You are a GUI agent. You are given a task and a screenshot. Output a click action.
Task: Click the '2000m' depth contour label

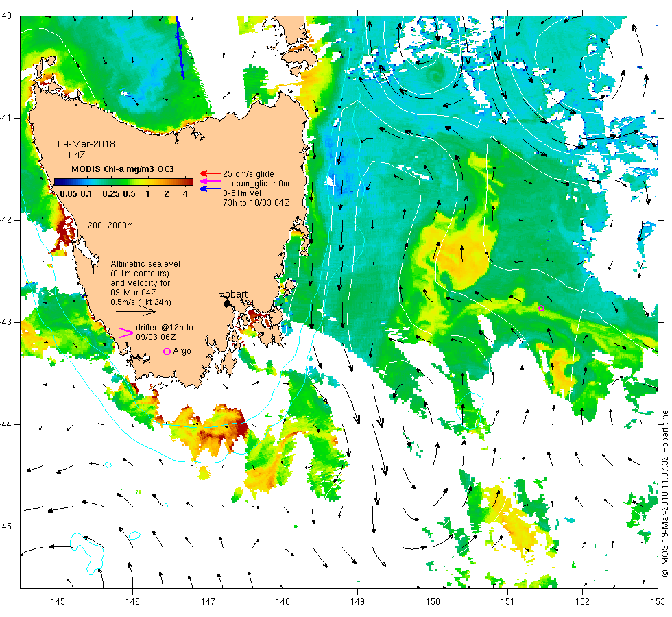[120, 226]
